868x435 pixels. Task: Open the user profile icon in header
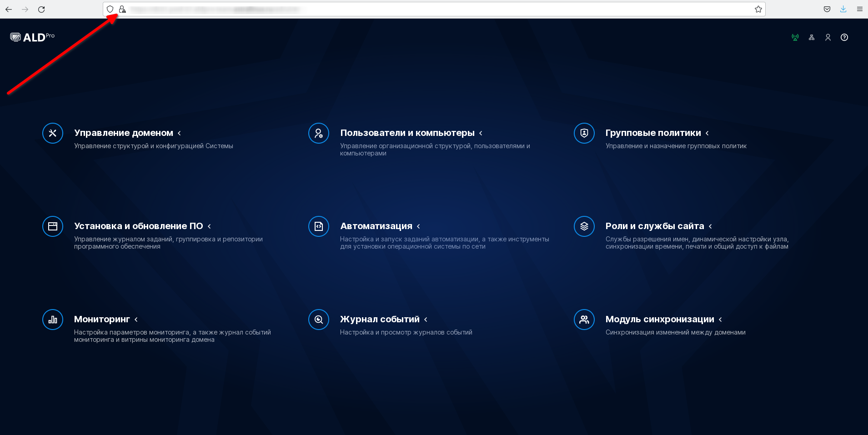(x=828, y=37)
